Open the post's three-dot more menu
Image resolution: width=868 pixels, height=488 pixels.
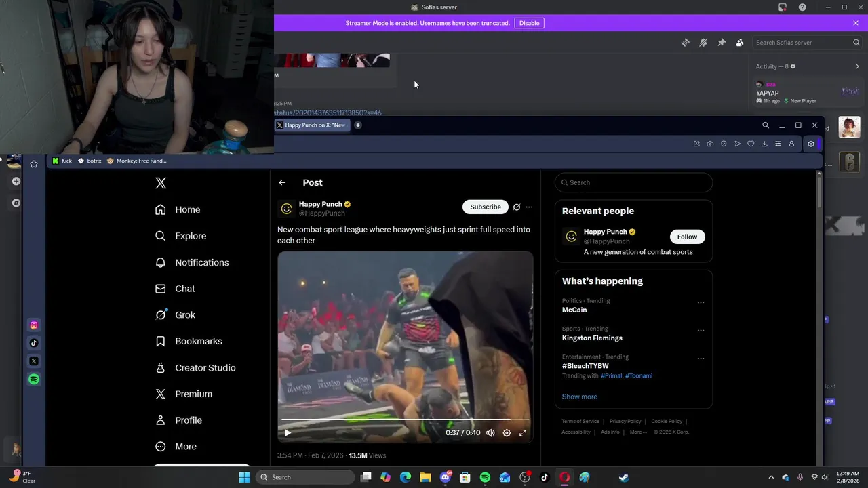click(529, 207)
